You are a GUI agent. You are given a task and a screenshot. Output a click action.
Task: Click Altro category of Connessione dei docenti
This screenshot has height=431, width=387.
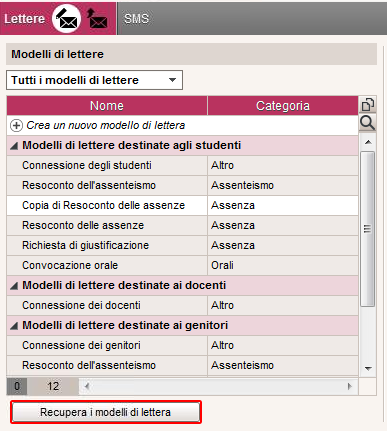click(x=283, y=305)
